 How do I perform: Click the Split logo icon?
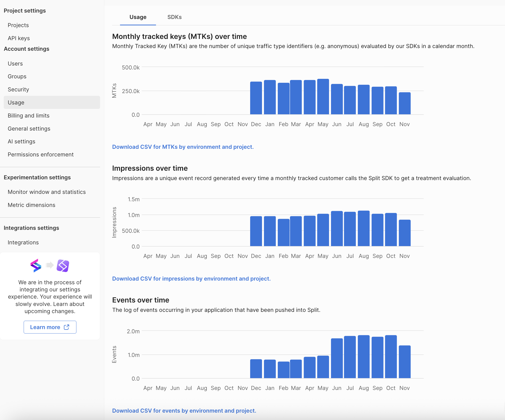click(x=36, y=266)
